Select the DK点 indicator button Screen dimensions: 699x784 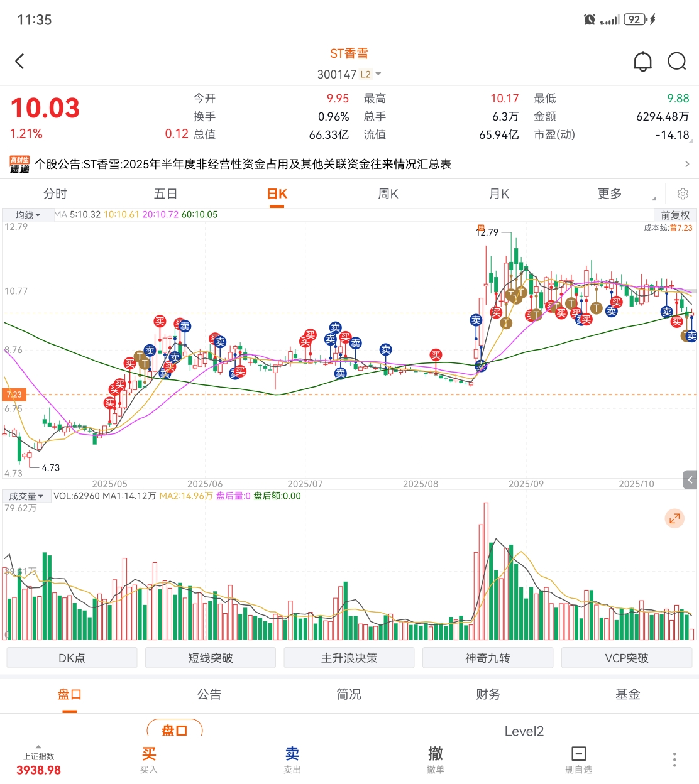pos(72,658)
